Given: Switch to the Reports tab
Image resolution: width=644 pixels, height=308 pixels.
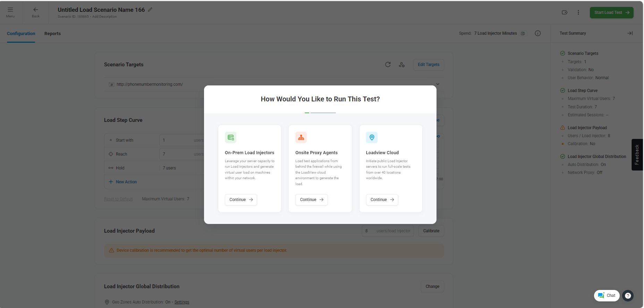Looking at the screenshot, I should click(x=52, y=34).
